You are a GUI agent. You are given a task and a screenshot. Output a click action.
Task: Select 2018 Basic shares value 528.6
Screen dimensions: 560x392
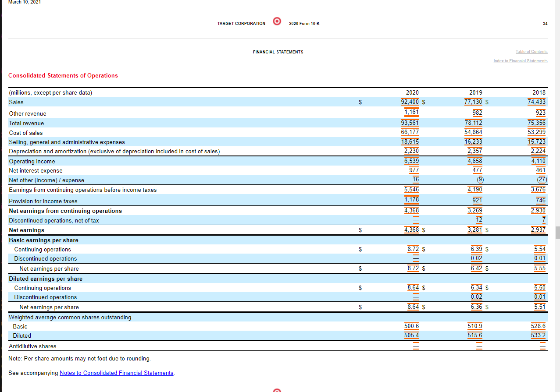click(539, 326)
